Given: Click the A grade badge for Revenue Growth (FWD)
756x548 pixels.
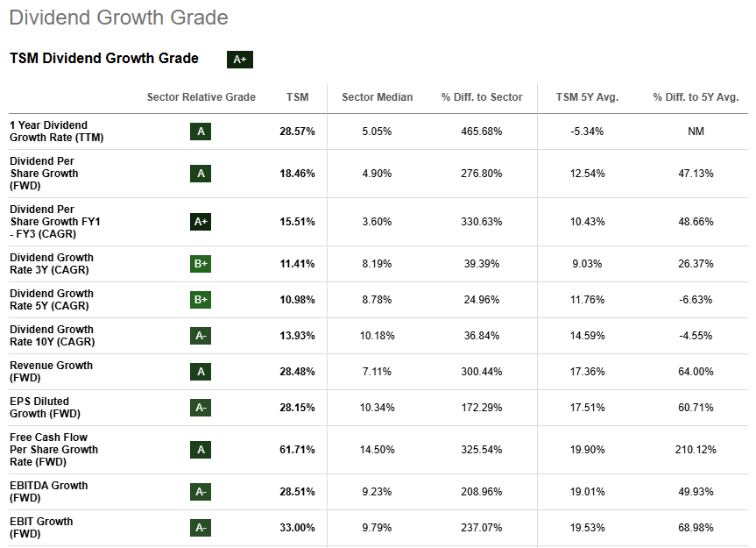Looking at the screenshot, I should click(201, 372).
